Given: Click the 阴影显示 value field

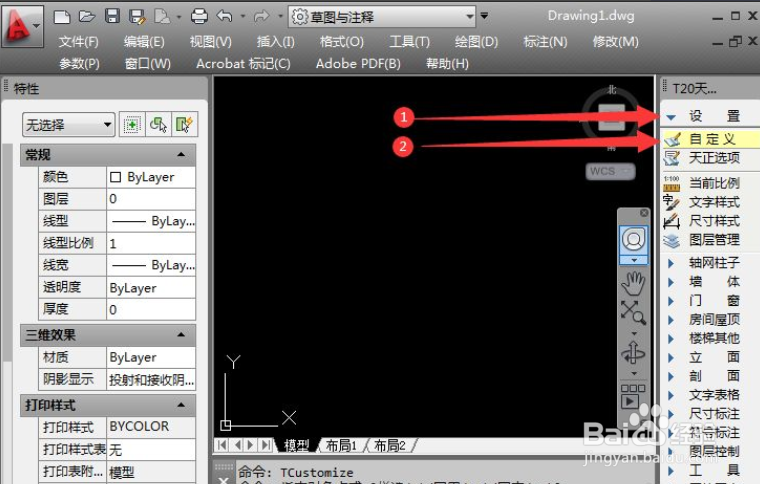Looking at the screenshot, I should [x=151, y=380].
